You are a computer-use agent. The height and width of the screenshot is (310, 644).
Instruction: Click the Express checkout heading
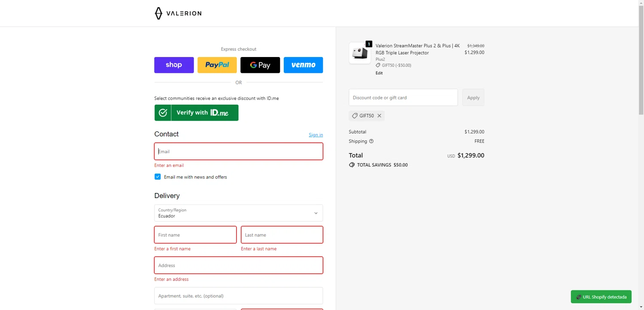[239, 49]
